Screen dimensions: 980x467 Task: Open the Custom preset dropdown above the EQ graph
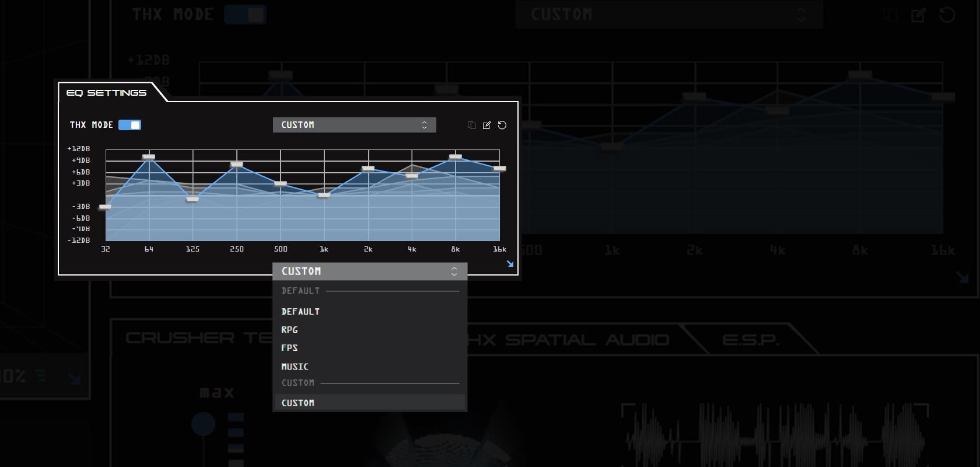point(354,125)
